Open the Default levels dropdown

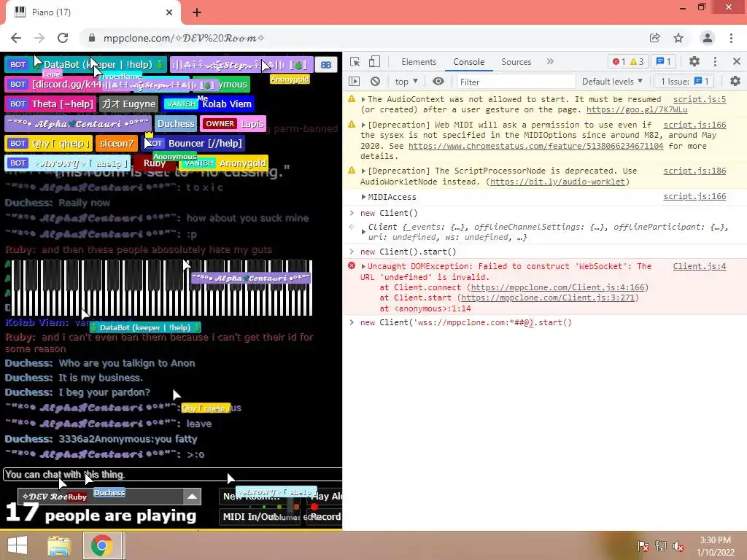[612, 82]
